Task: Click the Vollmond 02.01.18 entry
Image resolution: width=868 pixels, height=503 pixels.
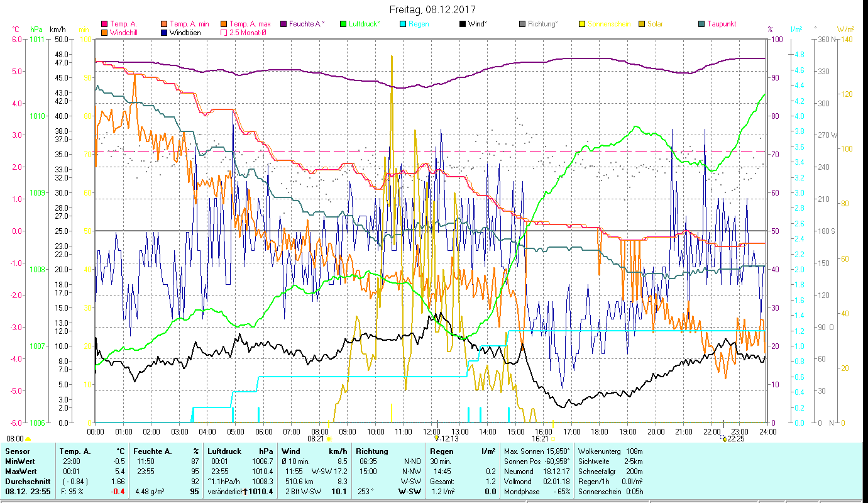Action: (x=536, y=482)
